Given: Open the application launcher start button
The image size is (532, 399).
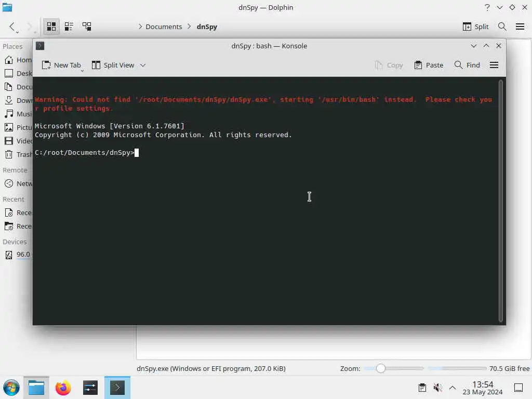Looking at the screenshot, I should point(11,388).
